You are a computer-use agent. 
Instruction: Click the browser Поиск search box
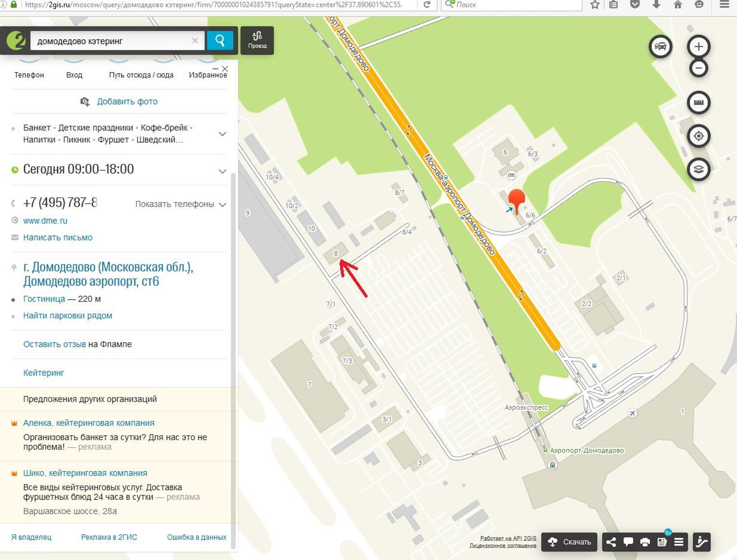pyautogui.click(x=512, y=5)
